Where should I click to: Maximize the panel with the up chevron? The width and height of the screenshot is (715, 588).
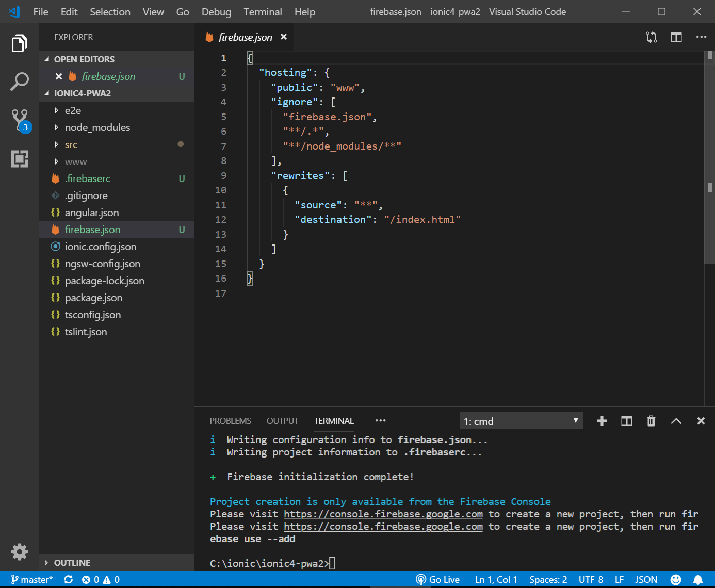pyautogui.click(x=676, y=421)
